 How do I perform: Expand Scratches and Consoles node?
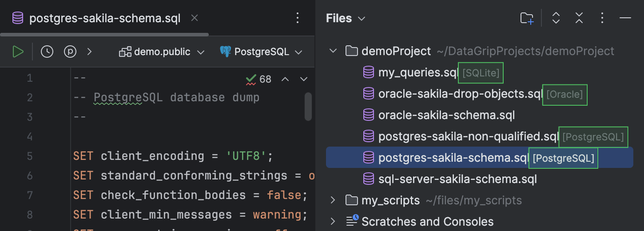(x=333, y=221)
